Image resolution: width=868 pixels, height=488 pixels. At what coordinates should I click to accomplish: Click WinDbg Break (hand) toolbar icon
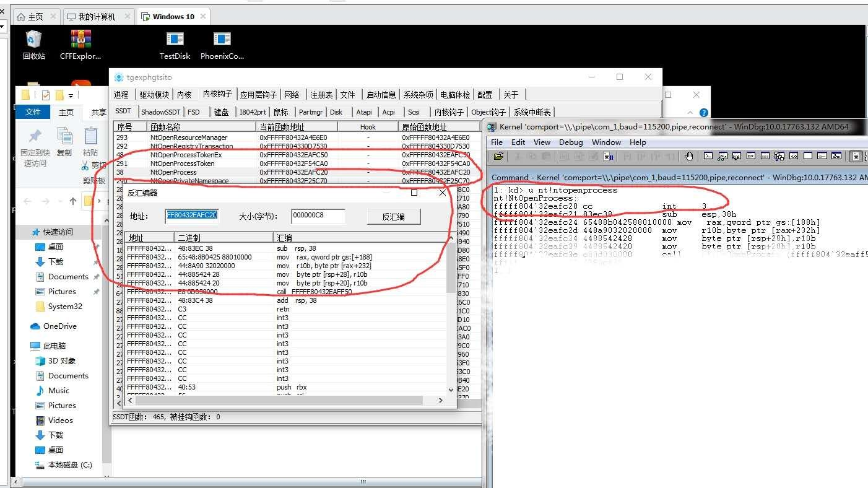(x=689, y=156)
